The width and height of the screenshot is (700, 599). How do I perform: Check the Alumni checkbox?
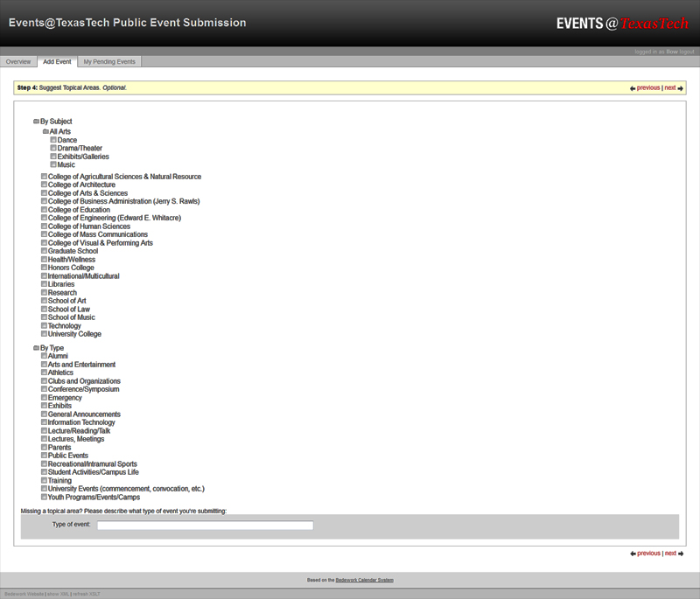tap(45, 356)
